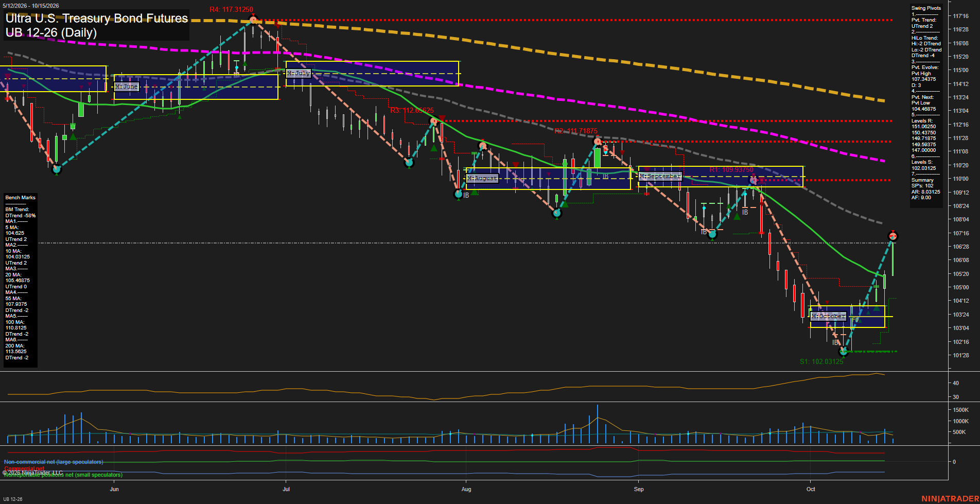Click the M:June monthly label
980x504 pixels.
click(x=127, y=86)
